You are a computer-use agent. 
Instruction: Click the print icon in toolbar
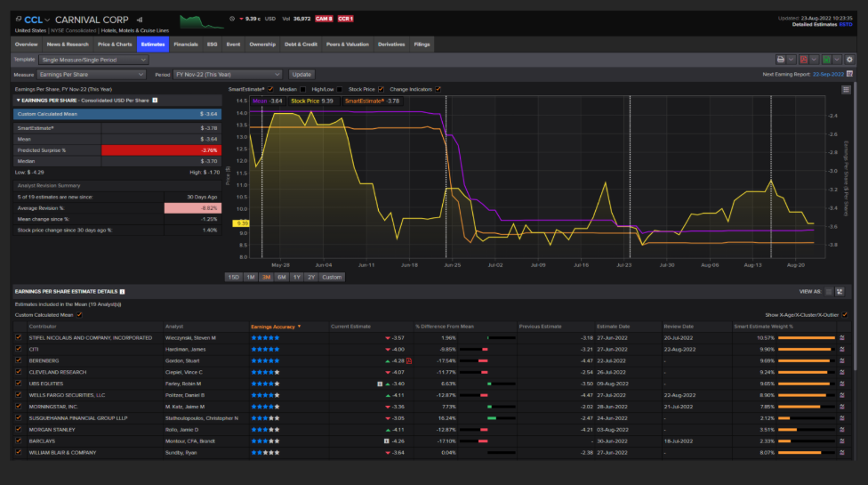coord(782,60)
